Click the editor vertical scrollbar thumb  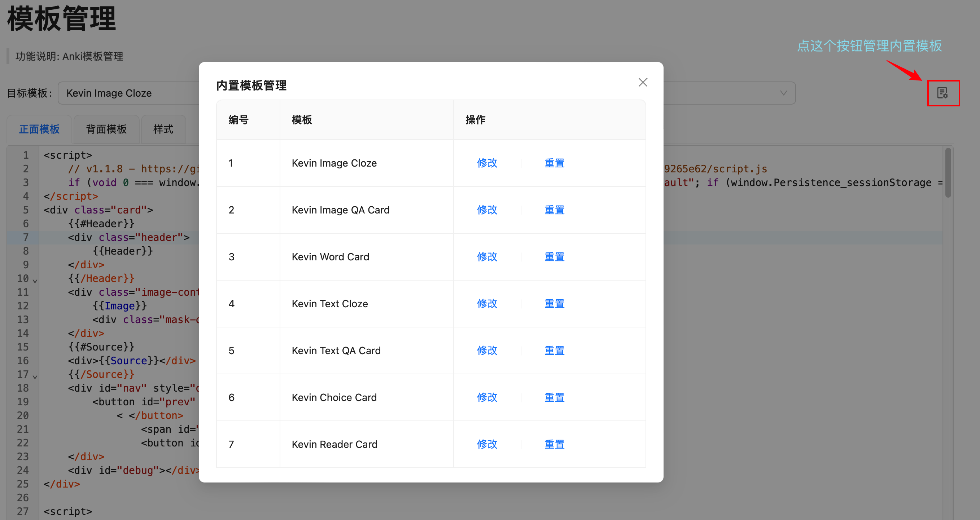coord(948,173)
